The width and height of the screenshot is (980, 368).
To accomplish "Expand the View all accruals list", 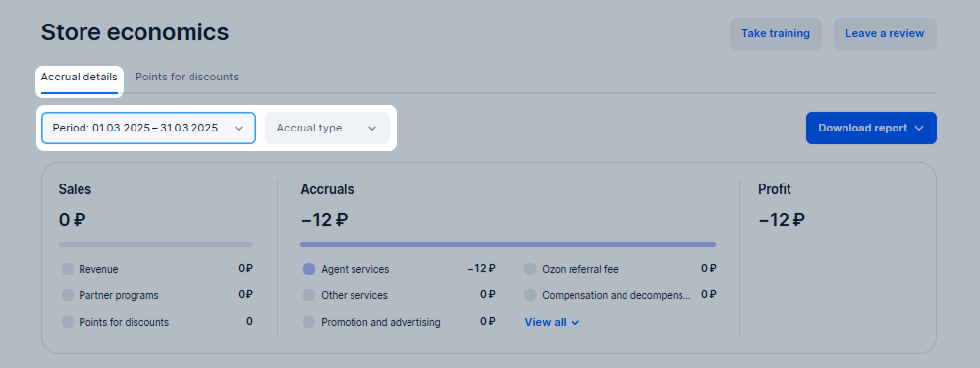I will pos(553,323).
